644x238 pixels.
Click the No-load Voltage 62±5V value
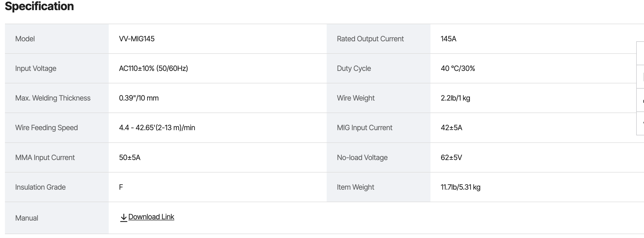pos(451,157)
